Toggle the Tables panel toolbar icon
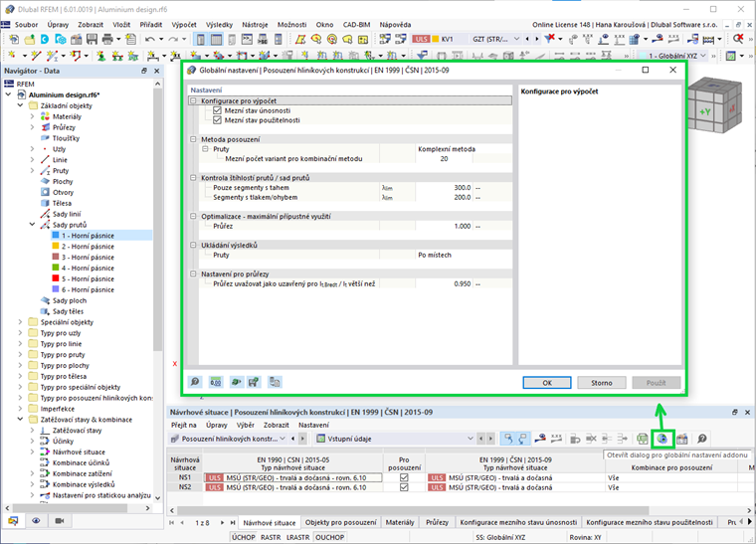The height and width of the screenshot is (544, 756). pos(217,39)
